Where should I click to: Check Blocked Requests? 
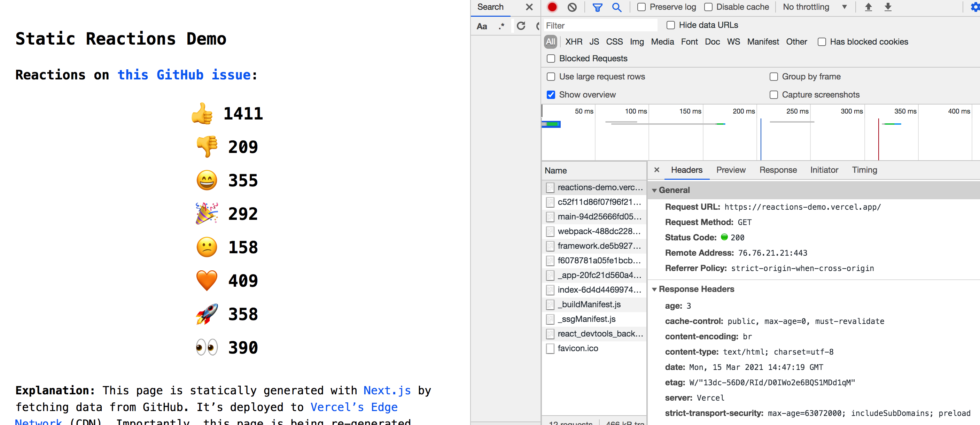(551, 59)
